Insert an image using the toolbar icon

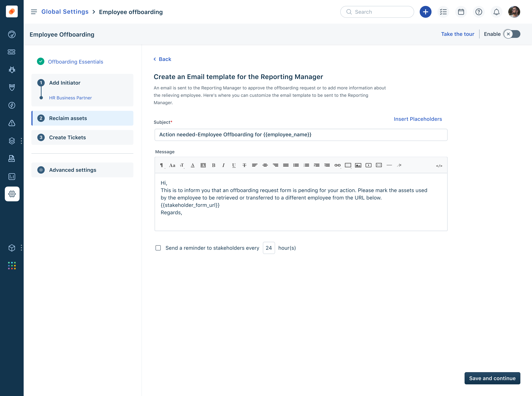coord(358,165)
